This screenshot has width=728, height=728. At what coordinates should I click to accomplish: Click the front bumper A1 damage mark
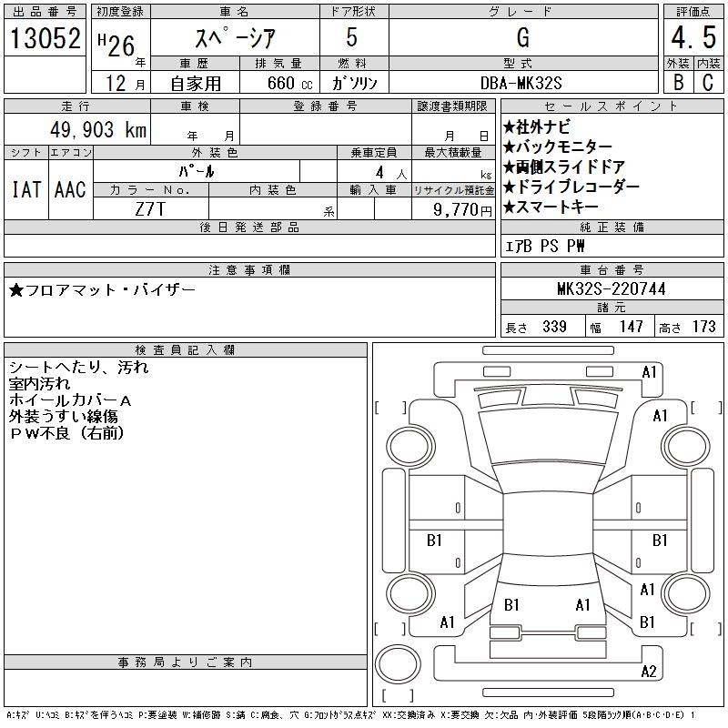pyautogui.click(x=649, y=372)
